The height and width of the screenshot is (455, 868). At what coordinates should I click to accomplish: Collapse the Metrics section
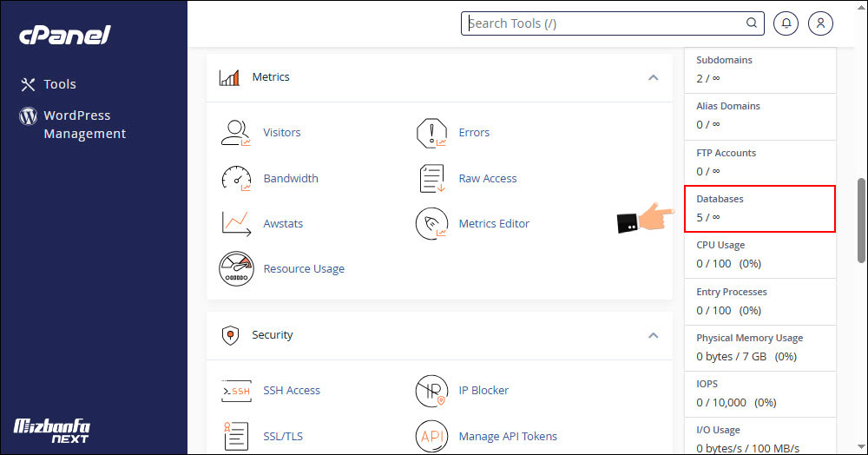tap(653, 78)
